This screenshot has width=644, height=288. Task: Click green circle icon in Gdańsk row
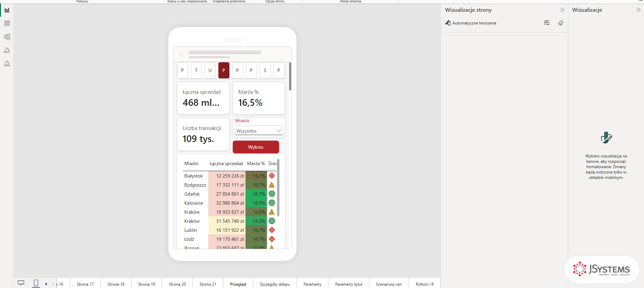click(272, 194)
